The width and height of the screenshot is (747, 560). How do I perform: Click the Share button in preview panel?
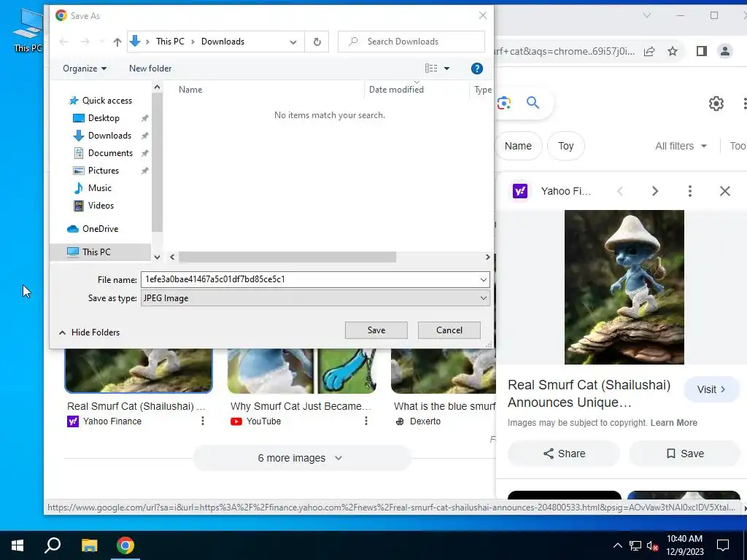click(564, 454)
